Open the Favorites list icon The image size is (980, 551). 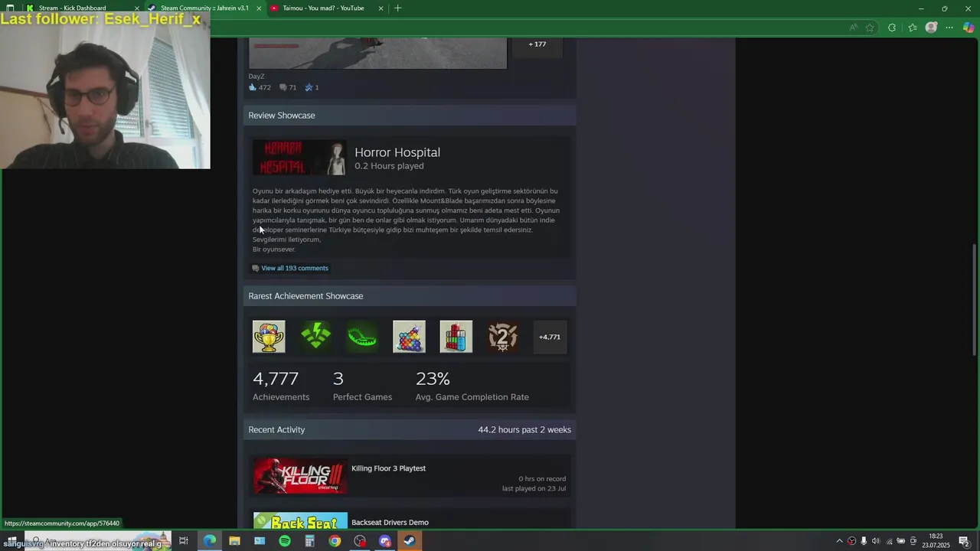point(912,28)
